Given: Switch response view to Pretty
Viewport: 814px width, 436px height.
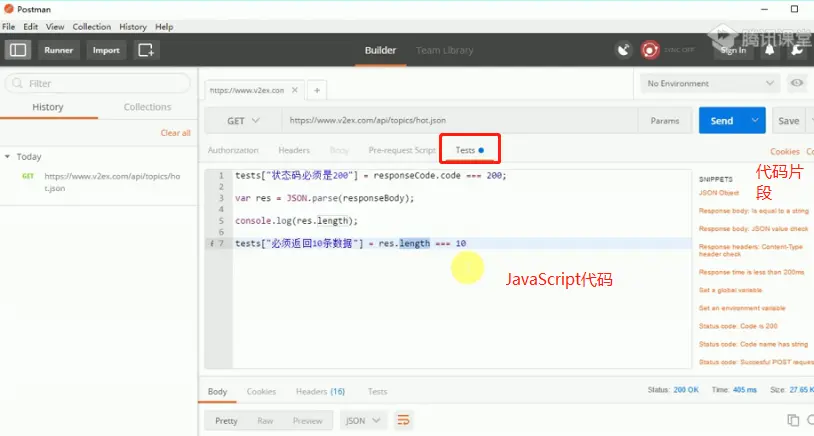Looking at the screenshot, I should (x=226, y=420).
